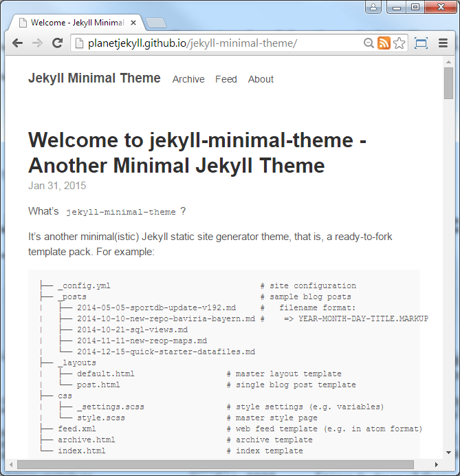Open the Chrome hamburger menu
The width and height of the screenshot is (460, 476).
point(443,43)
